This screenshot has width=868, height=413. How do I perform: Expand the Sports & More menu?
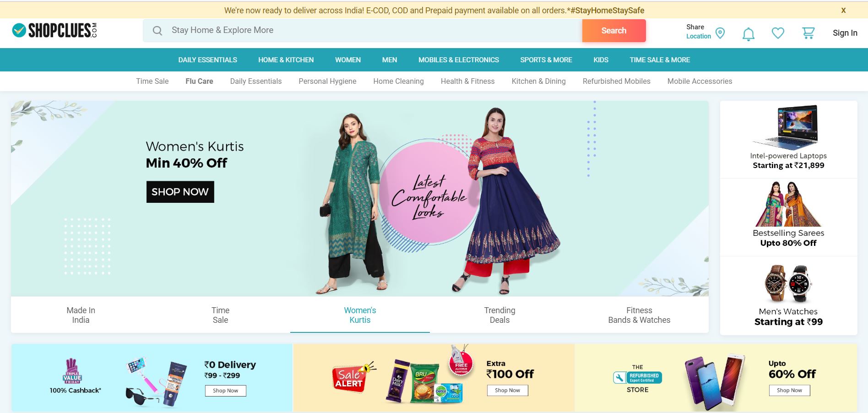pos(546,60)
